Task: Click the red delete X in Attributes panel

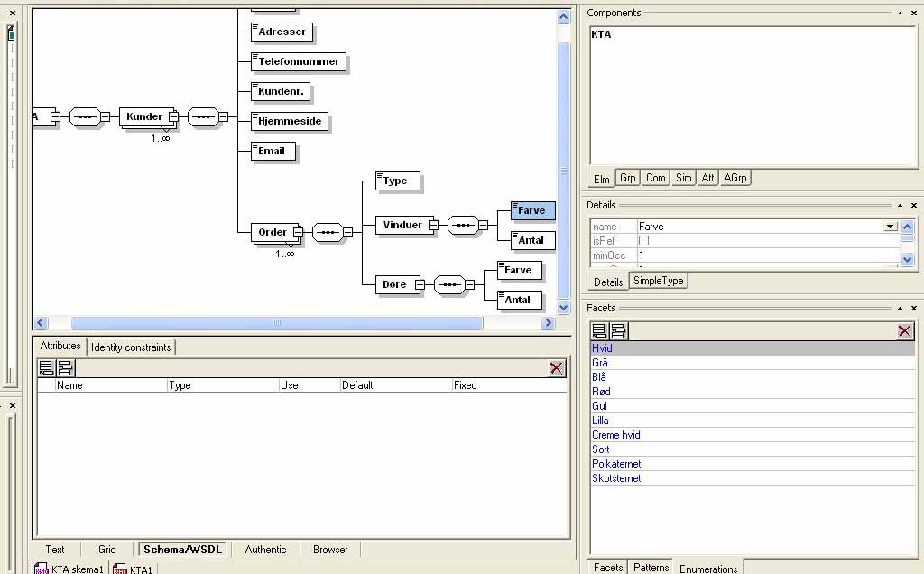Action: (x=556, y=367)
